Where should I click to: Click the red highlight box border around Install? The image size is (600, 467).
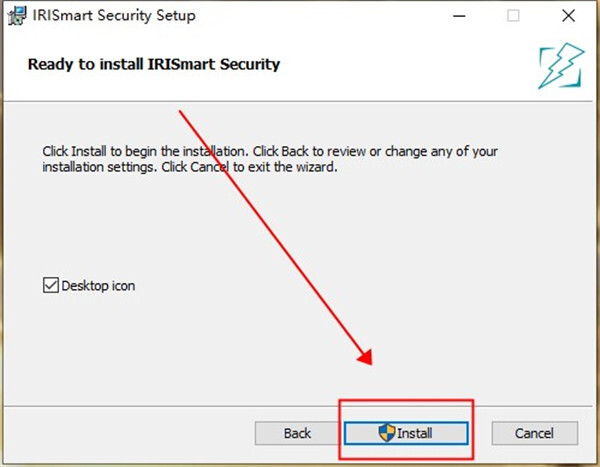pos(406,400)
